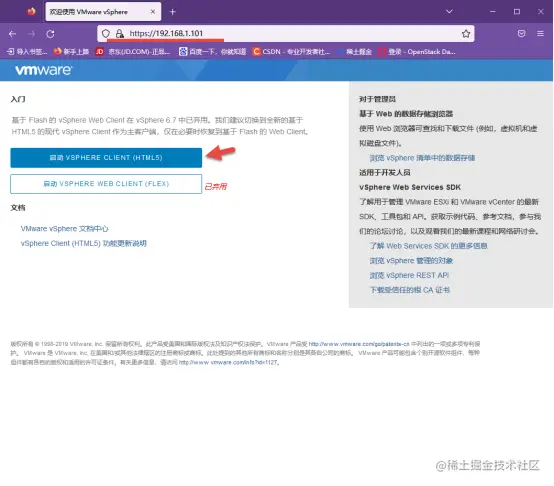
Task: Open vSphere Client (HTML5) 功能更新说明 link
Action: pos(83,243)
